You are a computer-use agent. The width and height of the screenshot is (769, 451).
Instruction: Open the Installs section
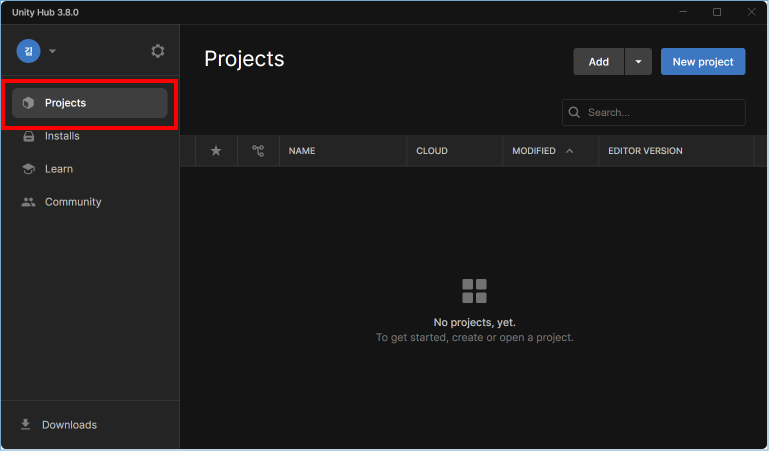coord(90,136)
